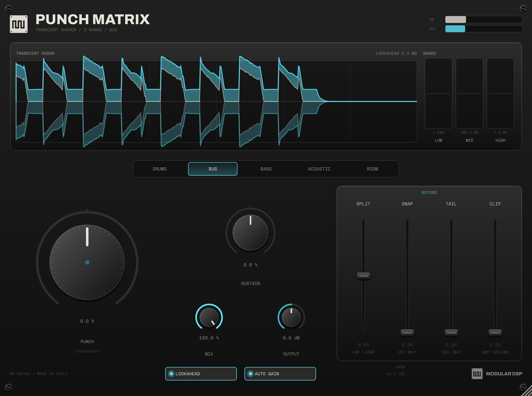Click the "+0.0 DB" gain readout
The height and width of the screenshot is (396, 532).
pos(395,374)
